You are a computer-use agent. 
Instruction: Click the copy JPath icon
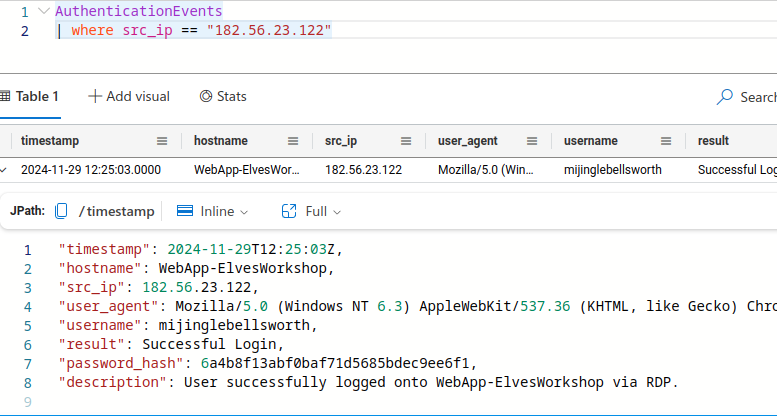point(62,211)
